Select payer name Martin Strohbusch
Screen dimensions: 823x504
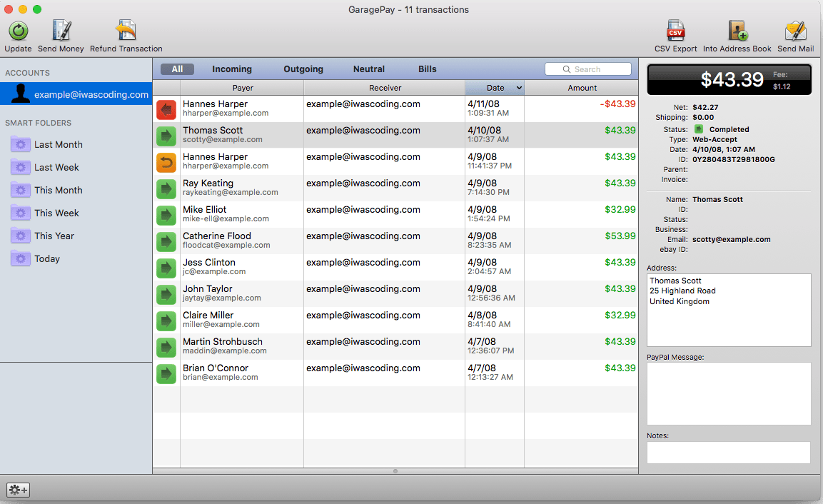click(x=223, y=341)
